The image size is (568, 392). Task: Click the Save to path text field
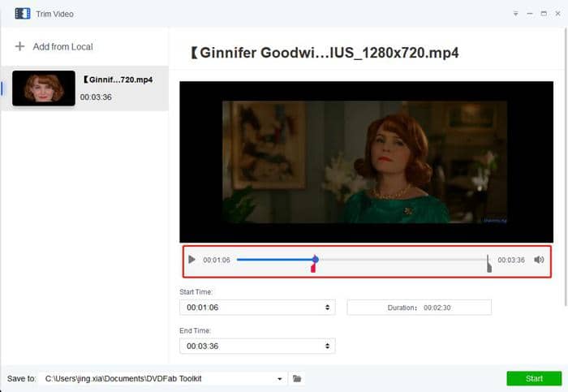click(x=163, y=378)
